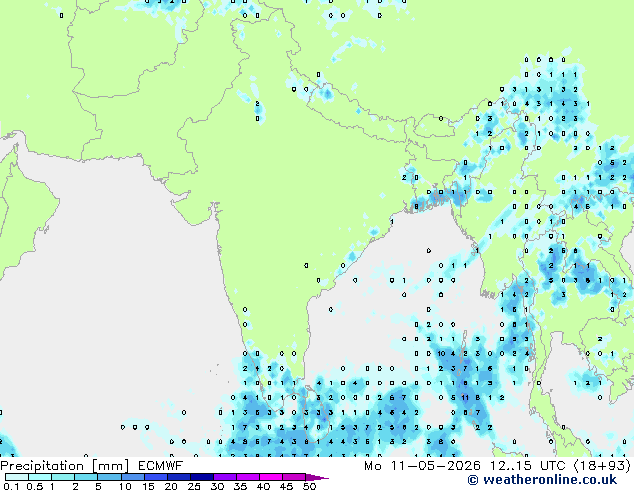Image resolution: width=634 pixels, height=490 pixels.
Task: Click the 2–5 mm legend swatch
Action: 86,477
